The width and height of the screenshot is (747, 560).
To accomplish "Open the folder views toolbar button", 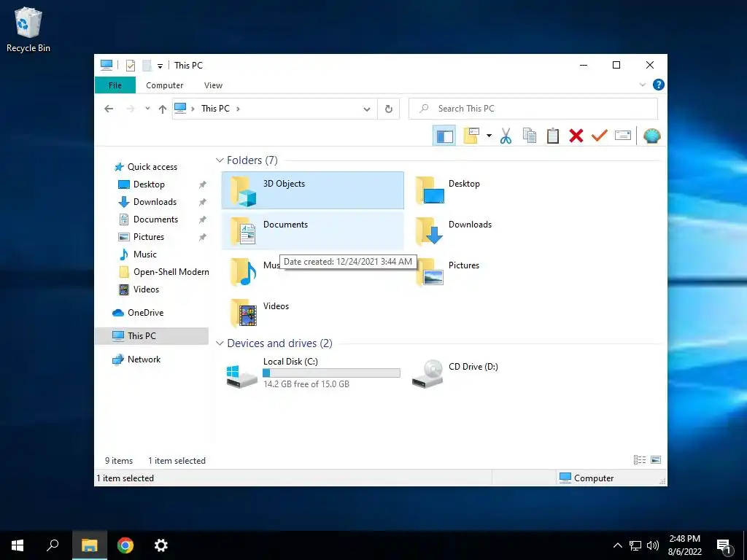I will click(471, 136).
